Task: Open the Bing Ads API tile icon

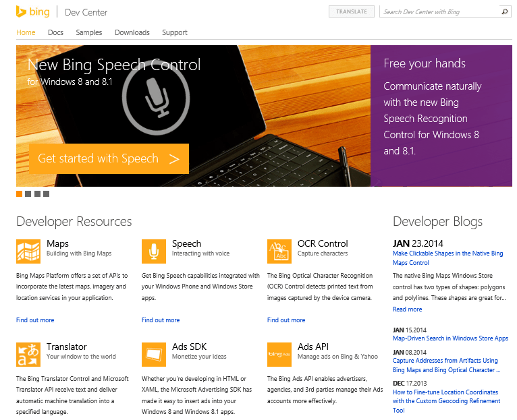Action: [279, 355]
